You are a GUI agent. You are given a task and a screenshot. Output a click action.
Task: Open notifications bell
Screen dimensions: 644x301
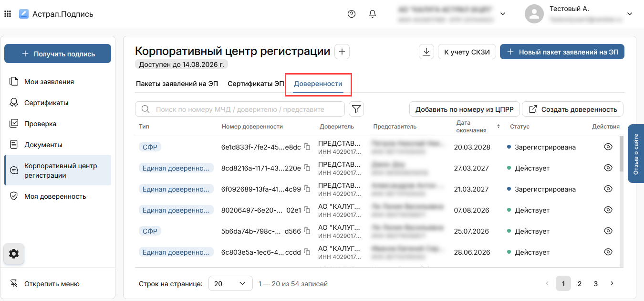click(x=373, y=14)
